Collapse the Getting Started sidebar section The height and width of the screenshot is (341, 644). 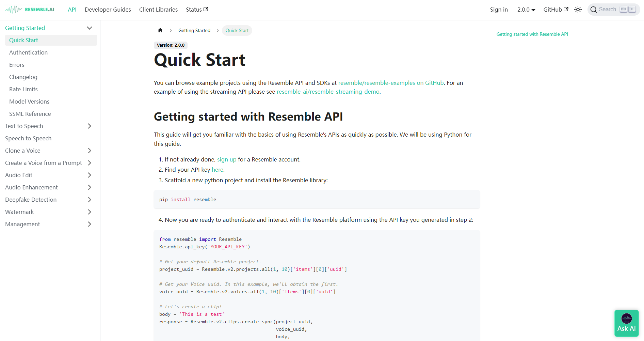(90, 28)
